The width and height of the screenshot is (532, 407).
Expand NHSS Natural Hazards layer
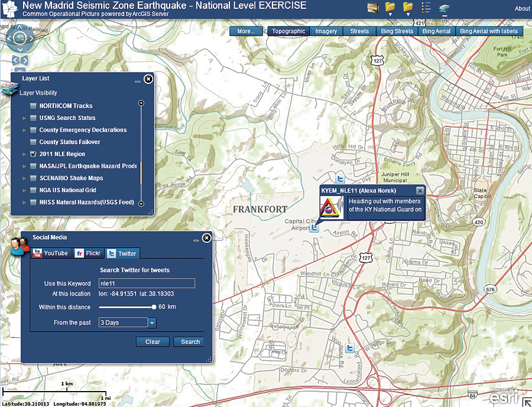(x=24, y=203)
